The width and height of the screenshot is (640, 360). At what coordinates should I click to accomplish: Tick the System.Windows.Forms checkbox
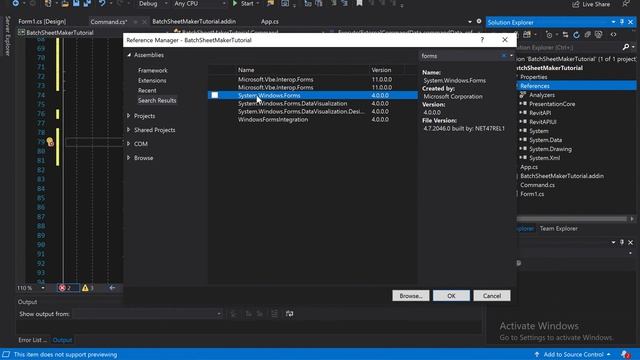tap(215, 95)
